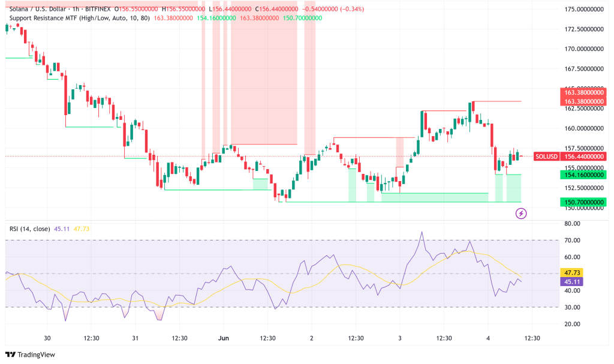
Task: Click the open value O156.55000000 in header
Action: tap(136, 9)
